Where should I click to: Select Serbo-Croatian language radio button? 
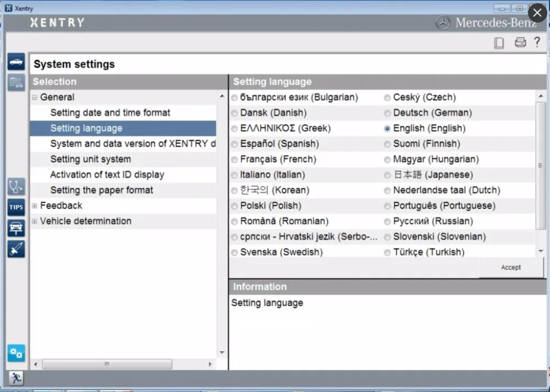pos(234,237)
